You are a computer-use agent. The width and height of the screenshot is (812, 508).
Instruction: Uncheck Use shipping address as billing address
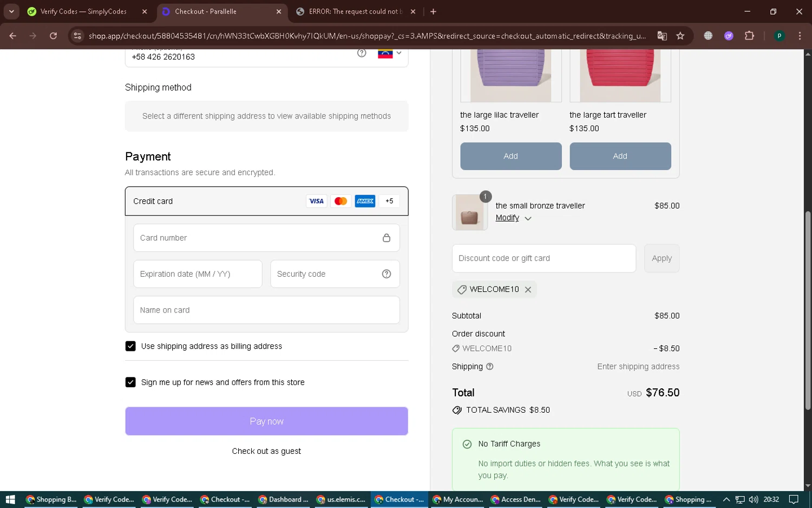click(130, 346)
